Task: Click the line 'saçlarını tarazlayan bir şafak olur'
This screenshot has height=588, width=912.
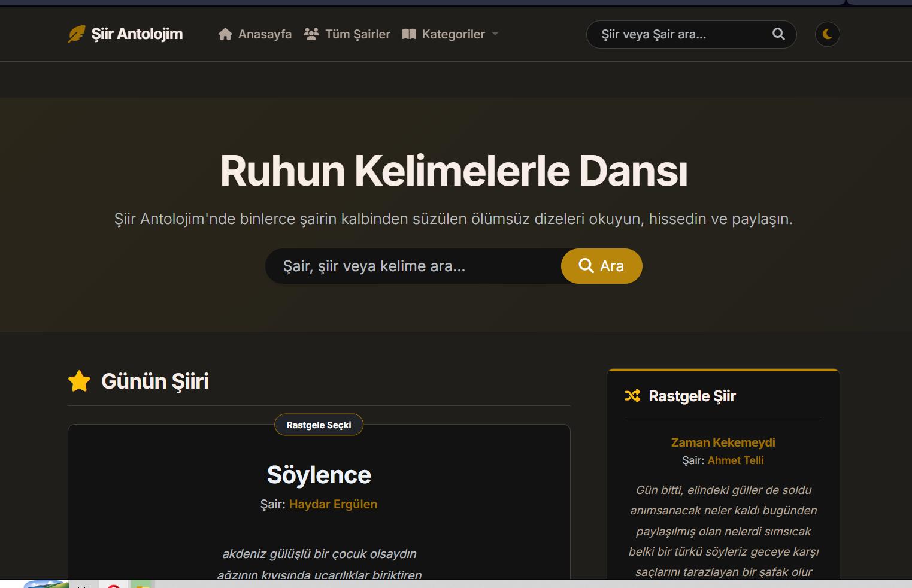Action: [x=723, y=572]
